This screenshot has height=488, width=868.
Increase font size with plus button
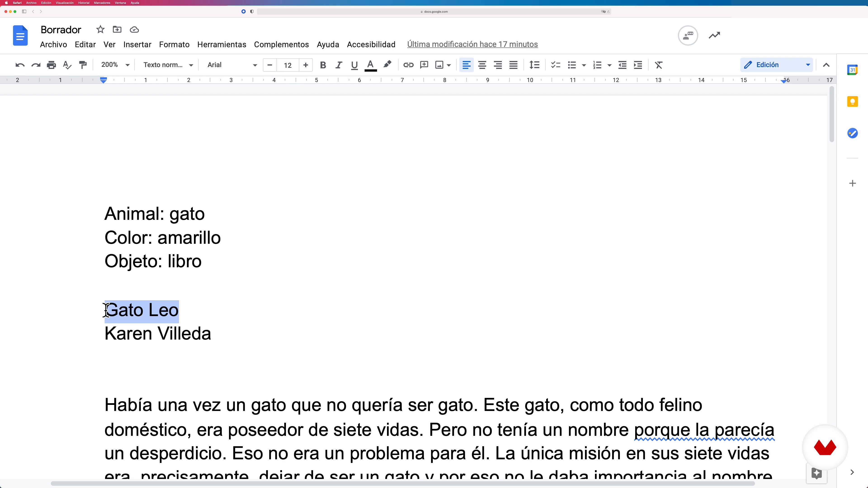(306, 65)
